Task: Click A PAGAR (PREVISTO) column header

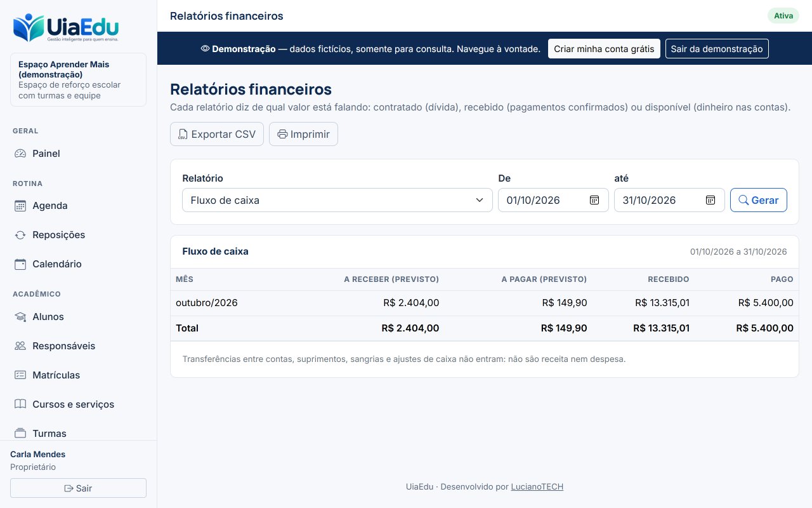Action: click(544, 279)
